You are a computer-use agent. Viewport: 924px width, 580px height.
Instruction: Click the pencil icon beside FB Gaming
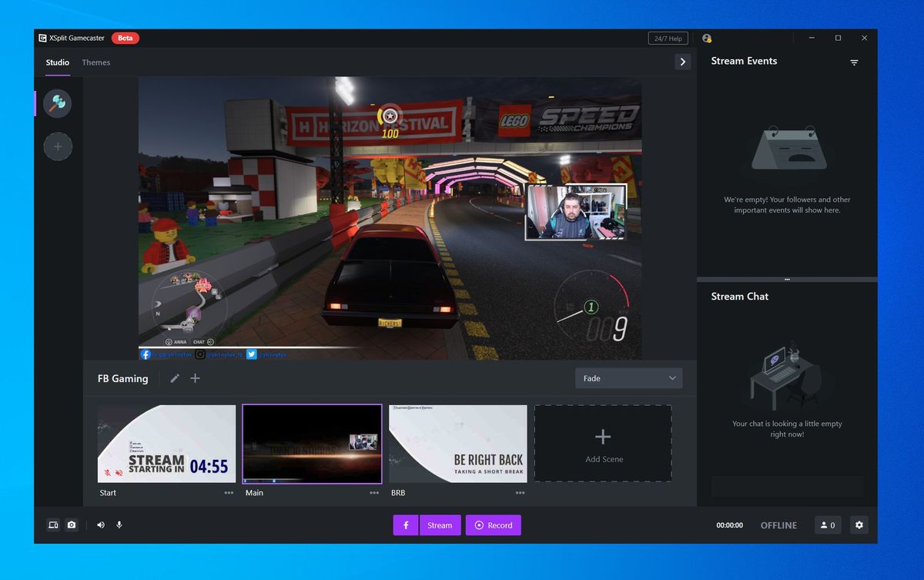tap(175, 378)
